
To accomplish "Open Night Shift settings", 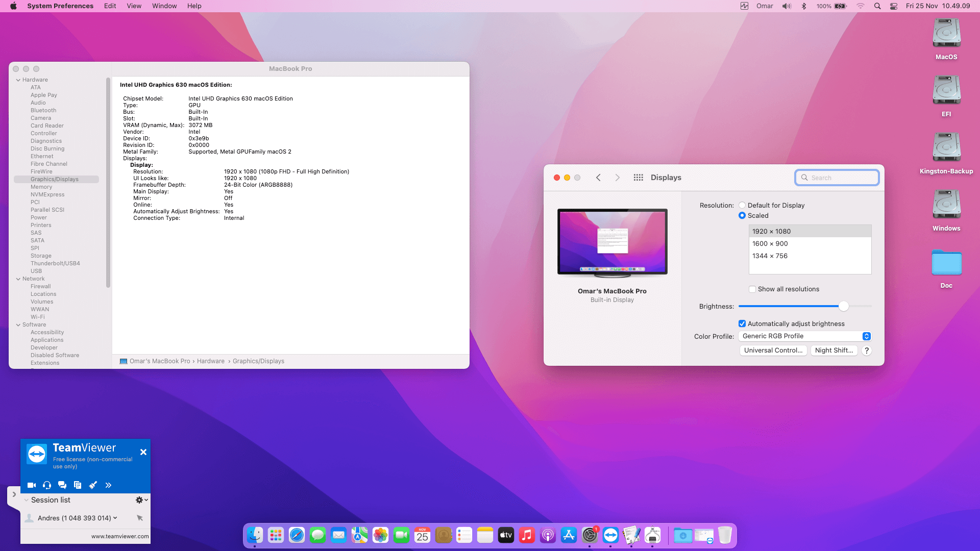I will (x=834, y=350).
